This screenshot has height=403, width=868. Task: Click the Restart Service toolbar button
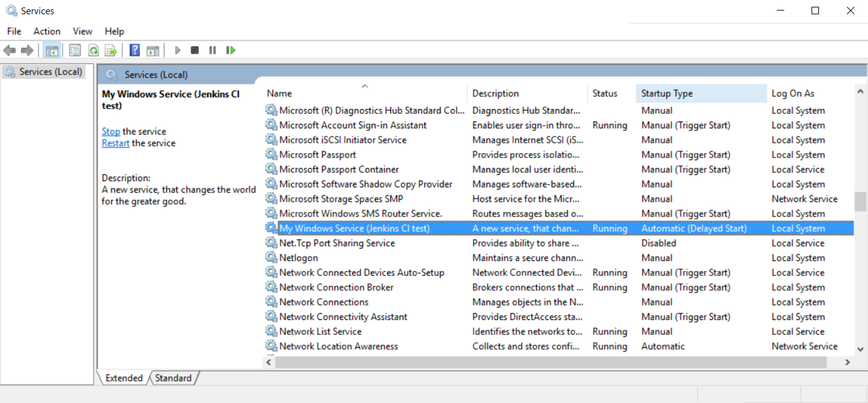[x=230, y=51]
